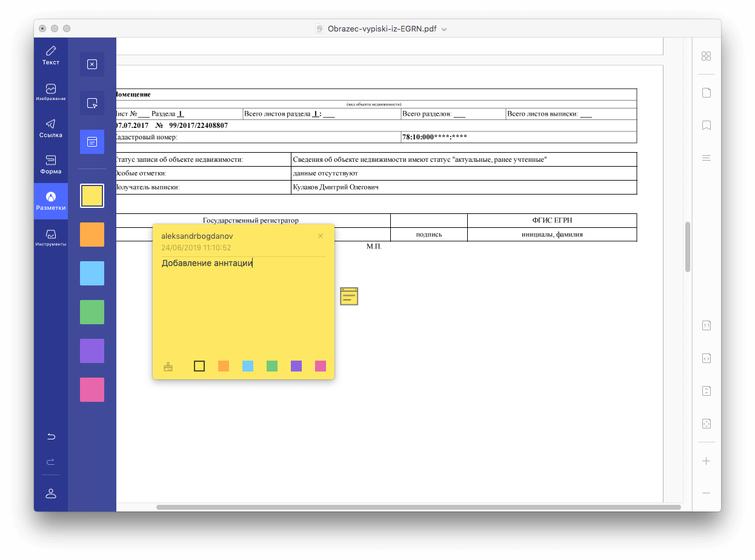Open the Изображение image tool

point(51,92)
